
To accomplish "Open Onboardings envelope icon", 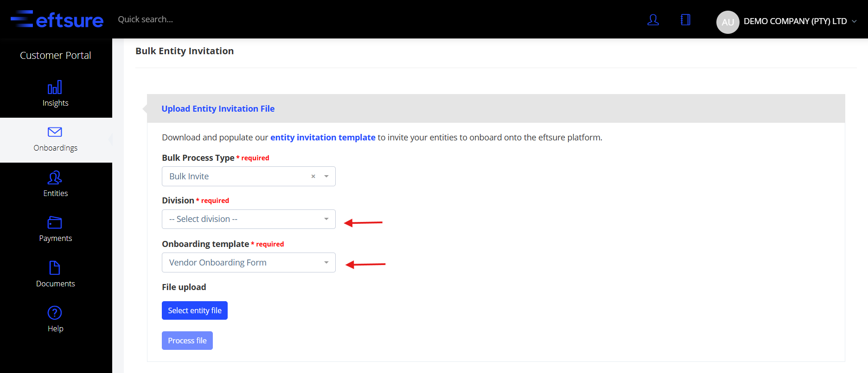I will point(55,132).
